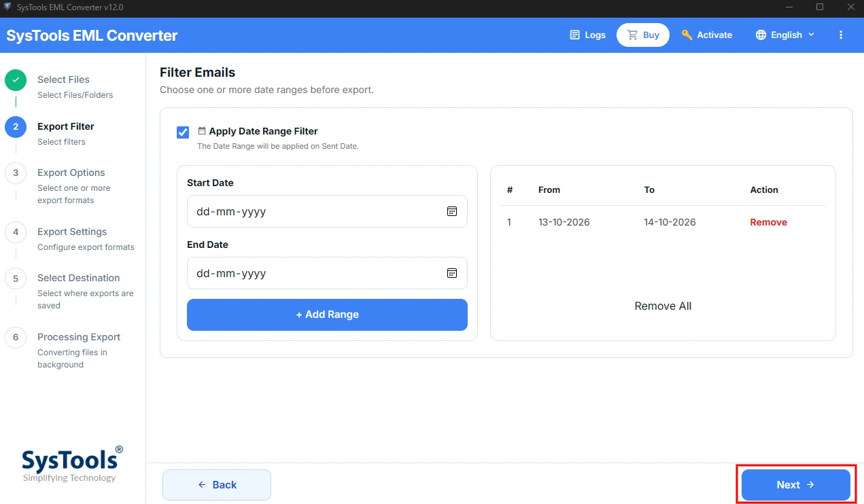
Task: Click the Filter Emails heading
Action: tap(197, 72)
